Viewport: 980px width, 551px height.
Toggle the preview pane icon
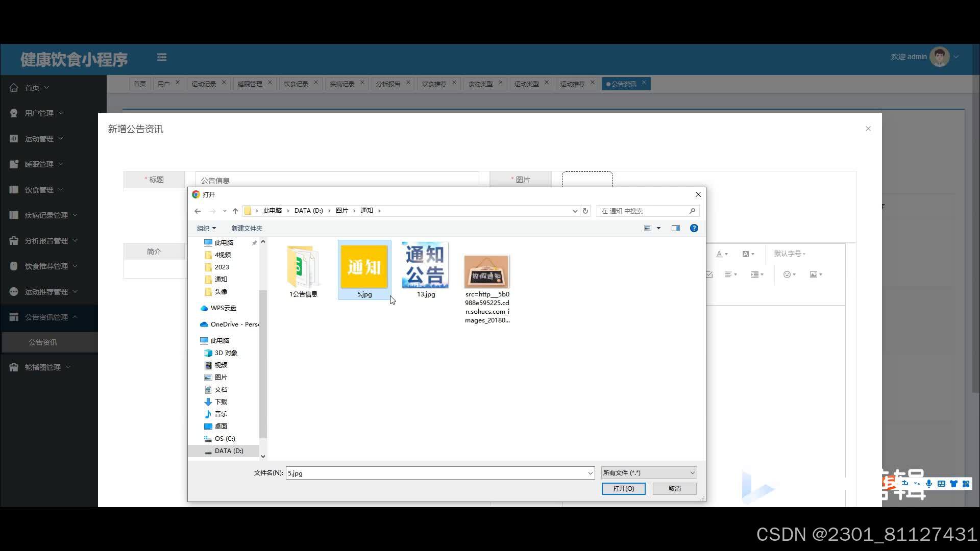pyautogui.click(x=675, y=228)
